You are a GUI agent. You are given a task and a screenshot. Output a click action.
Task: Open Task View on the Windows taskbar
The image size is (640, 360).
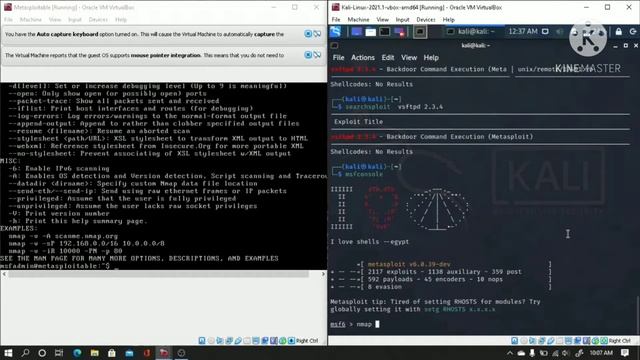click(x=59, y=353)
